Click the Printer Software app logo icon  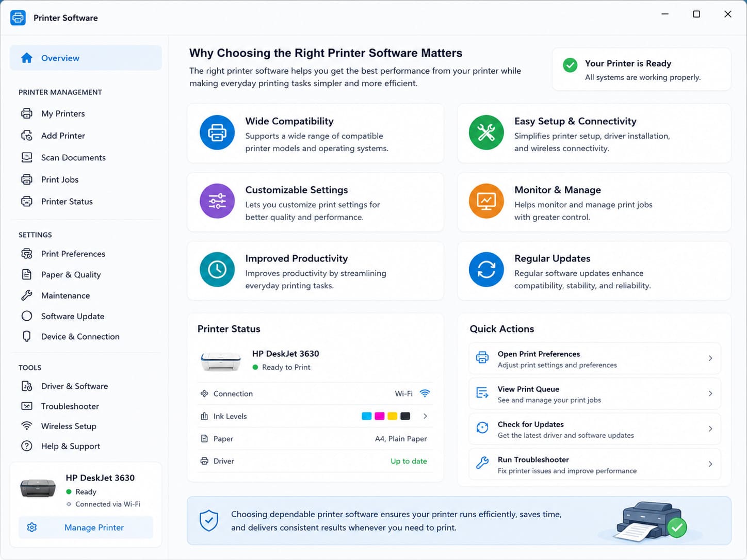coord(18,18)
